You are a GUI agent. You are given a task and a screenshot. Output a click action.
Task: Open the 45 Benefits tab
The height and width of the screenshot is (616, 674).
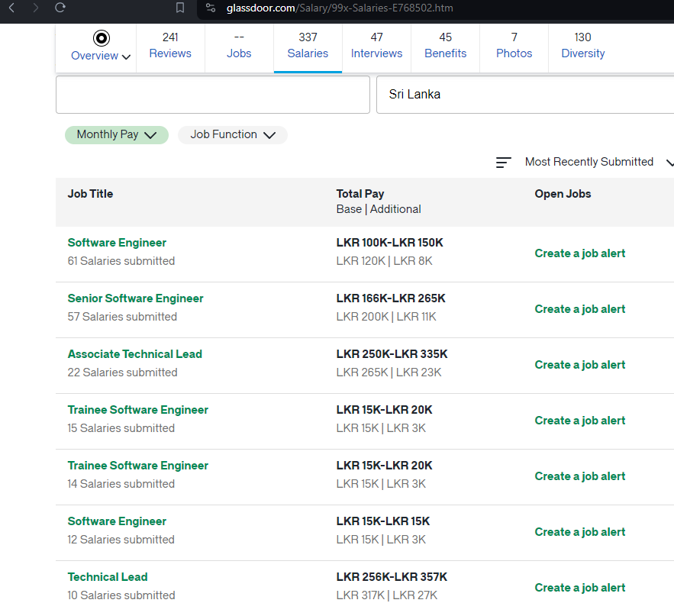pyautogui.click(x=445, y=45)
